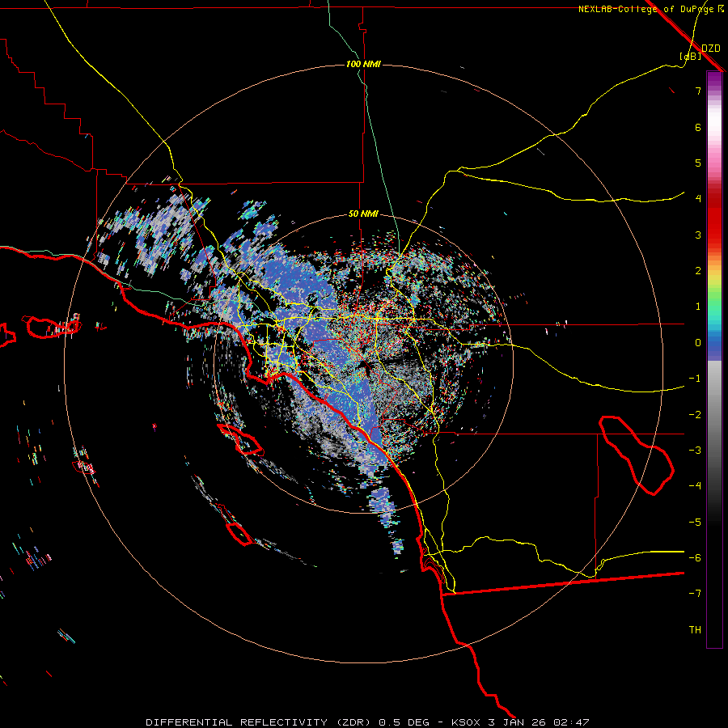This screenshot has height=728, width=728.
Task: Pick the light gray band of the color bar
Action: pyautogui.click(x=714, y=379)
